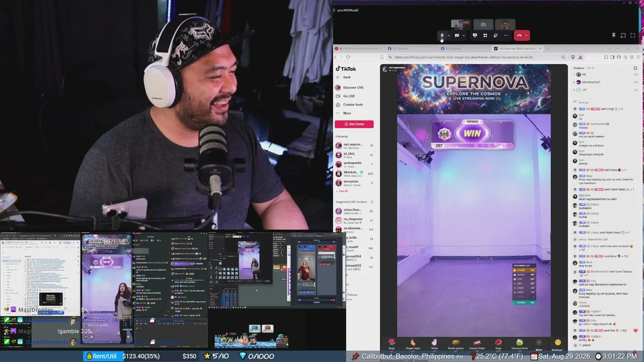This screenshot has width=644, height=362.
Task: Mute the microphone in the call toolbar
Action: tap(442, 36)
